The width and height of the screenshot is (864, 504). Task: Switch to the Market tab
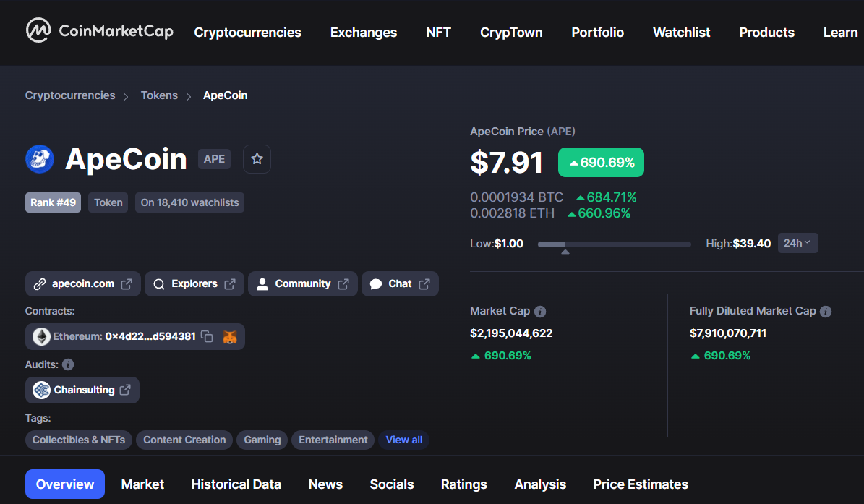[x=142, y=484]
